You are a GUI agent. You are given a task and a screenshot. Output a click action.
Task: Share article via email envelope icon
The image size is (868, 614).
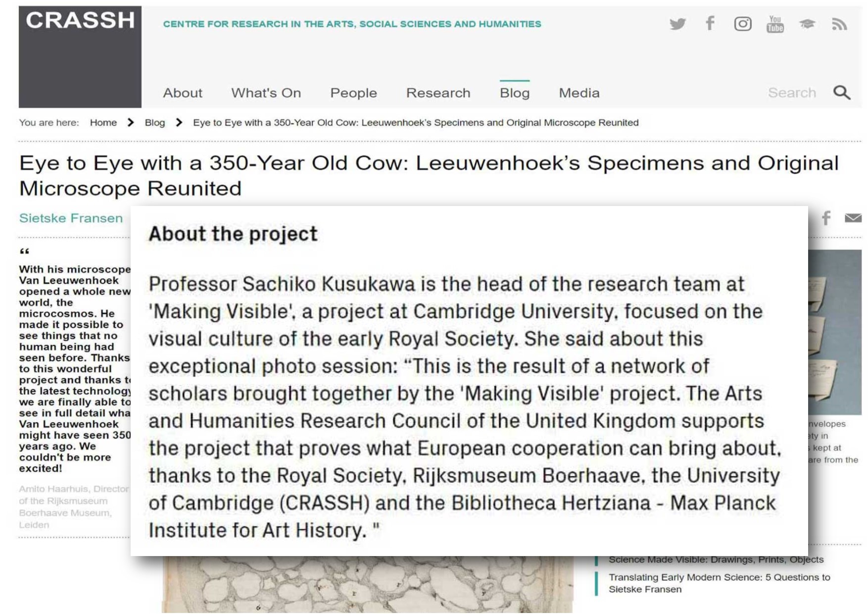pyautogui.click(x=853, y=218)
